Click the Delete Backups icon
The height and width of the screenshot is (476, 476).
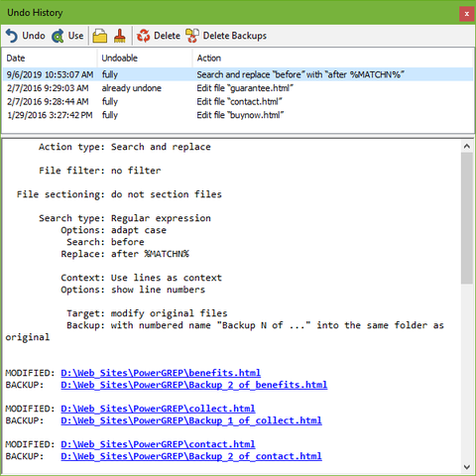click(192, 36)
